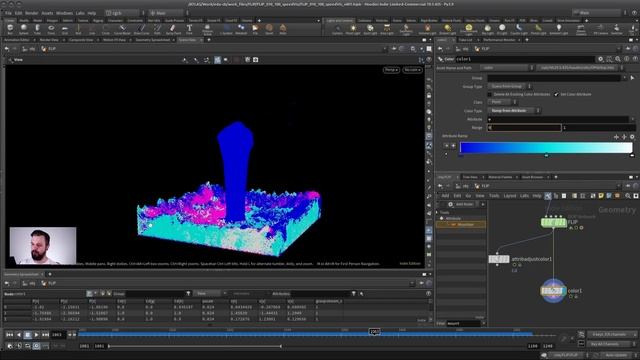640x360 pixels.
Task: Toggle the viewport lock icon in side toolbar
Action: 429,96
